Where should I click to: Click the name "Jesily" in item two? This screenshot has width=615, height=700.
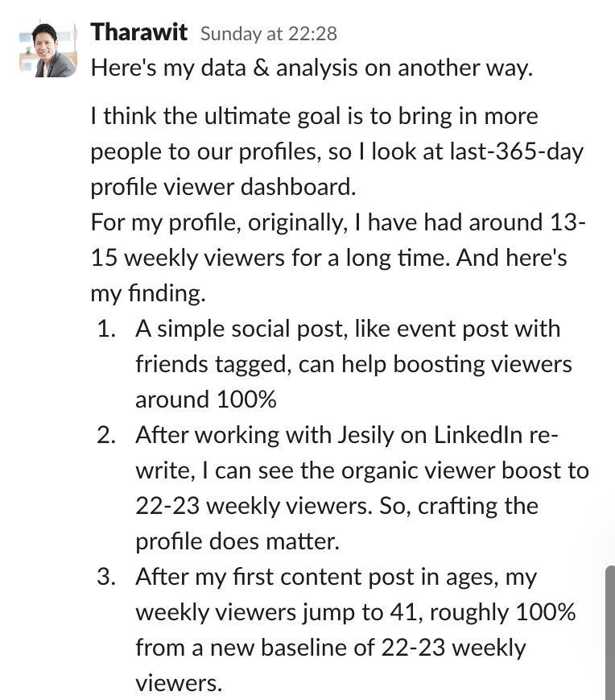pyautogui.click(x=365, y=435)
